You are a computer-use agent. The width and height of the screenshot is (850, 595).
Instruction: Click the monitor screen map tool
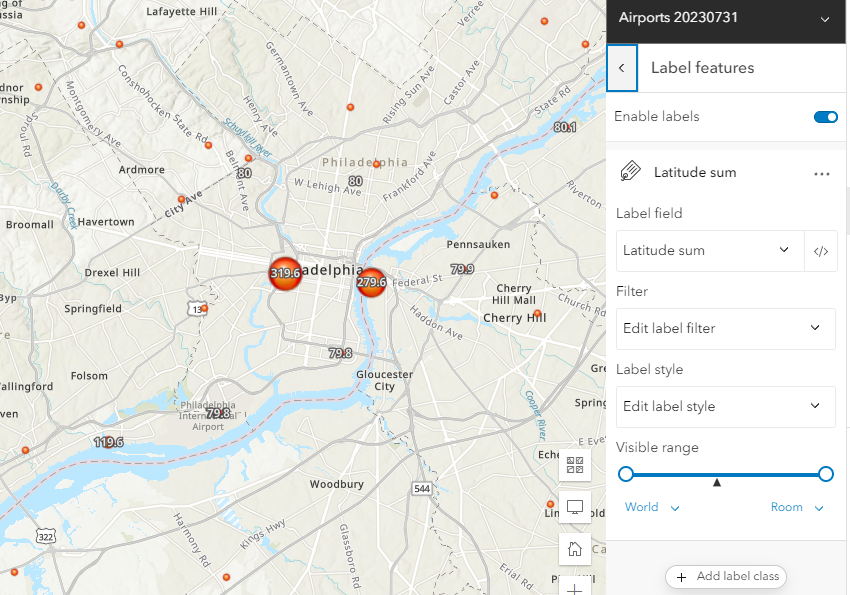point(575,507)
